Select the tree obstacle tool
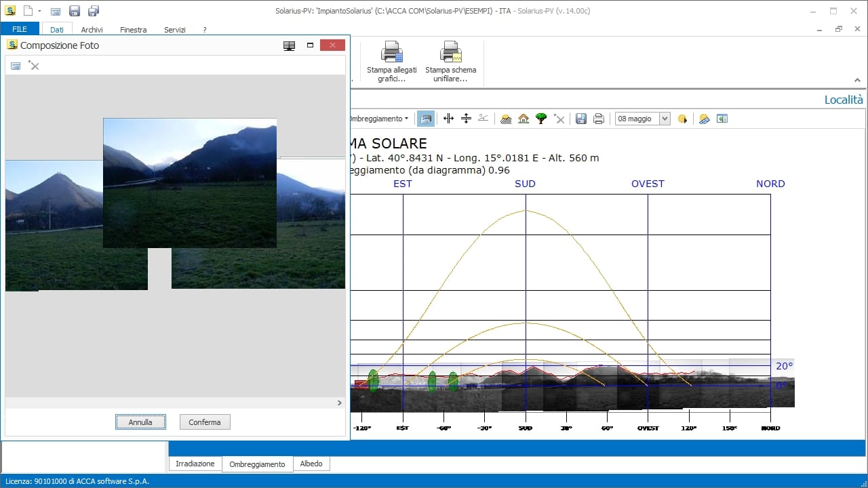The height and width of the screenshot is (488, 868). click(540, 119)
